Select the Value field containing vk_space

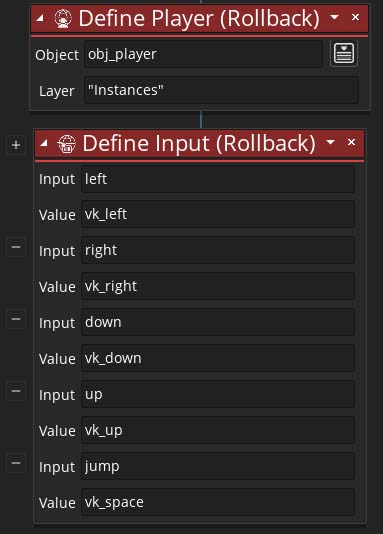click(218, 502)
